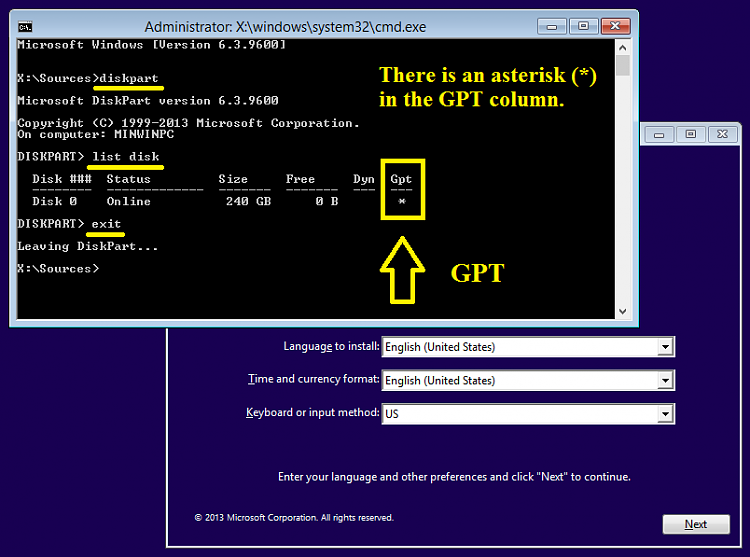Click the 'Enter your language and other preferences' text
Viewport: 750px width, 557px height.
point(454,477)
